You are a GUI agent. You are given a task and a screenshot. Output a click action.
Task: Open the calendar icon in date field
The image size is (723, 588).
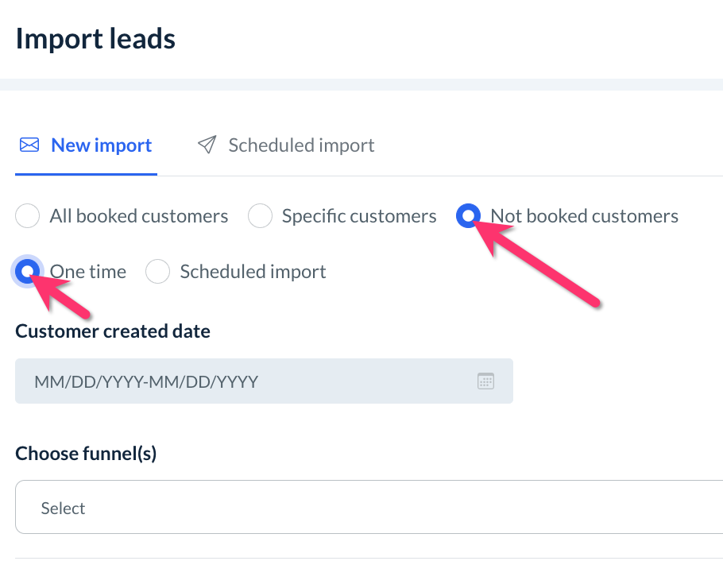(x=485, y=381)
